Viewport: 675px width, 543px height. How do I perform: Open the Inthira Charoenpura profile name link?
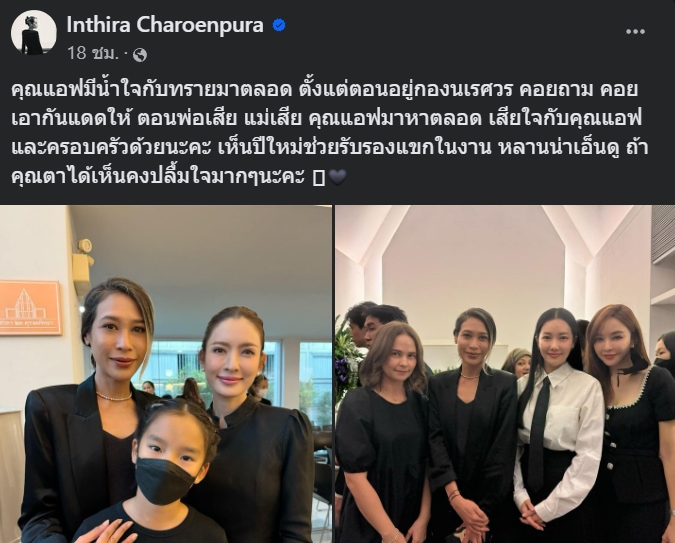pyautogui.click(x=165, y=25)
